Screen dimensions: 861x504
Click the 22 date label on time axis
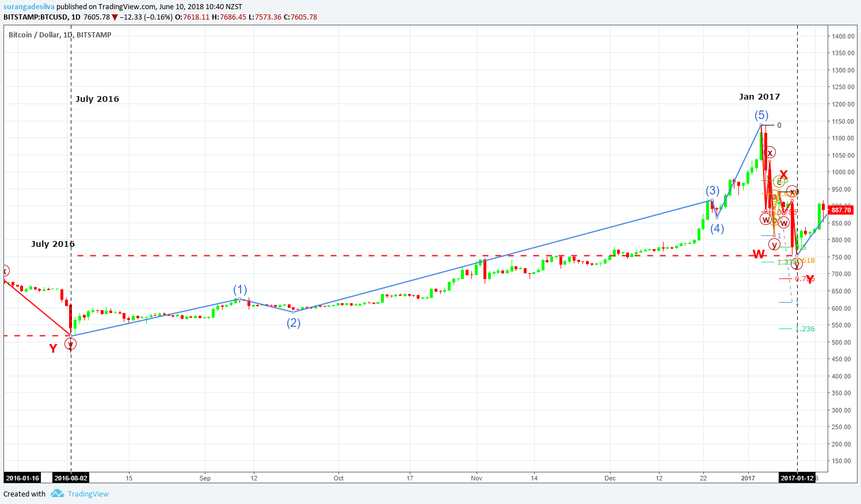click(x=703, y=478)
